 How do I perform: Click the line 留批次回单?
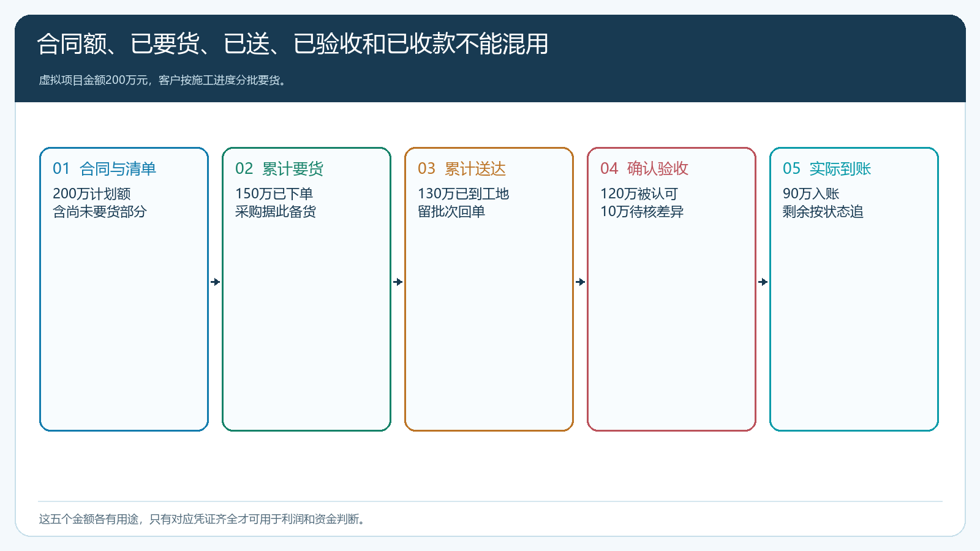451,212
